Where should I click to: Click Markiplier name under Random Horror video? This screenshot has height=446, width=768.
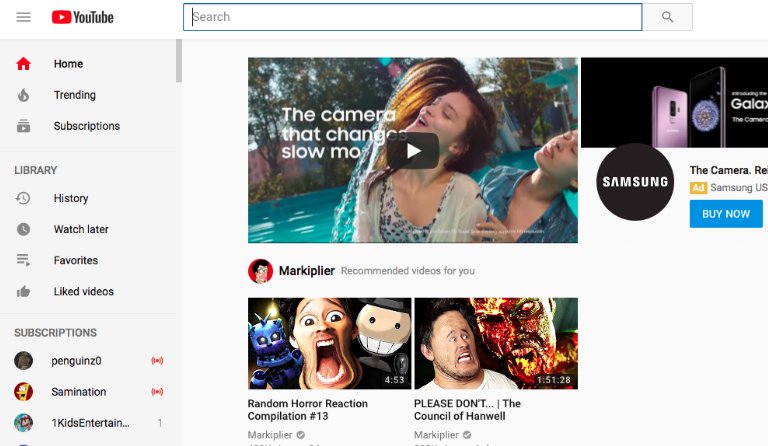click(x=270, y=435)
